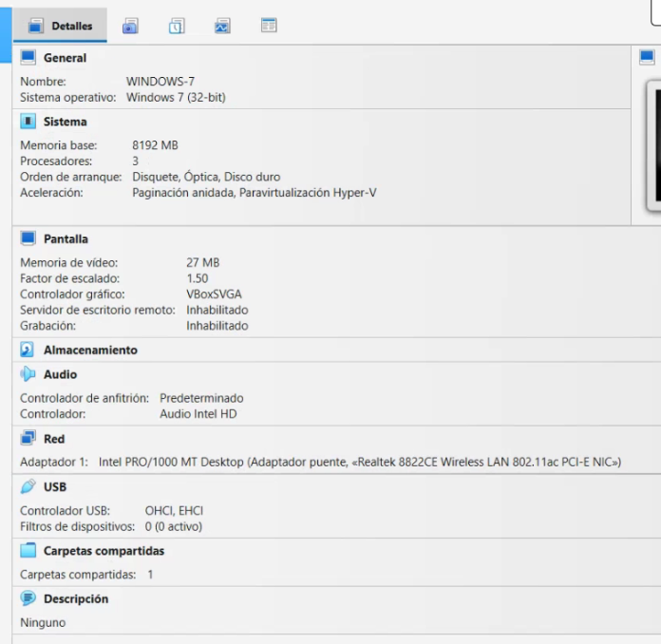Open Audio settings heading
661x644 pixels.
coord(60,374)
